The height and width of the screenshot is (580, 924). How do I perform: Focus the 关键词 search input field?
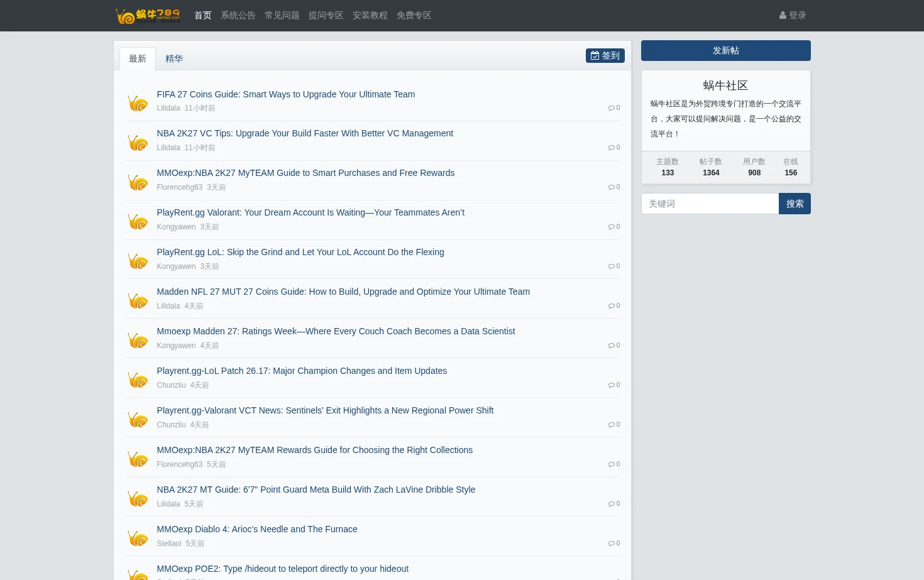pyautogui.click(x=710, y=204)
